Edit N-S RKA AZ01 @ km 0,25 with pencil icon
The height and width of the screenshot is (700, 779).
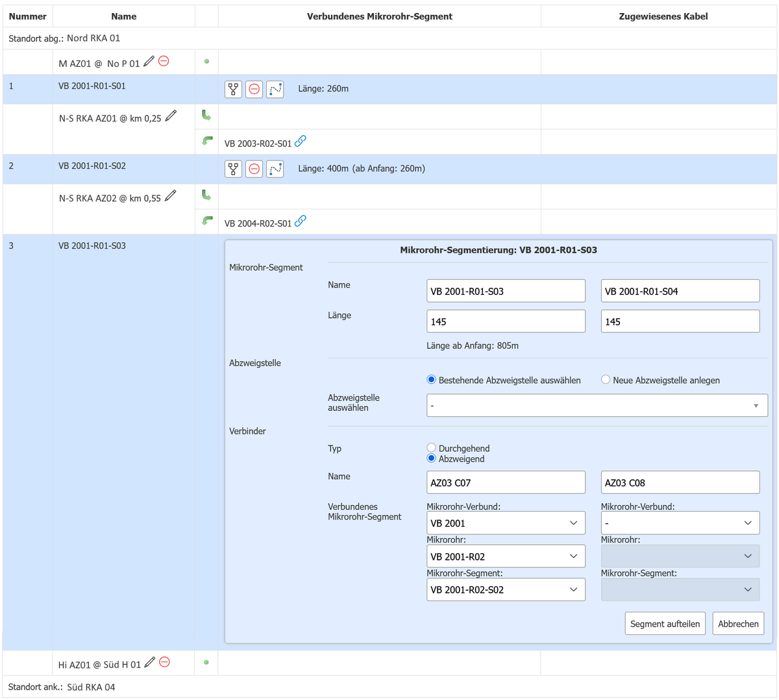(x=171, y=116)
